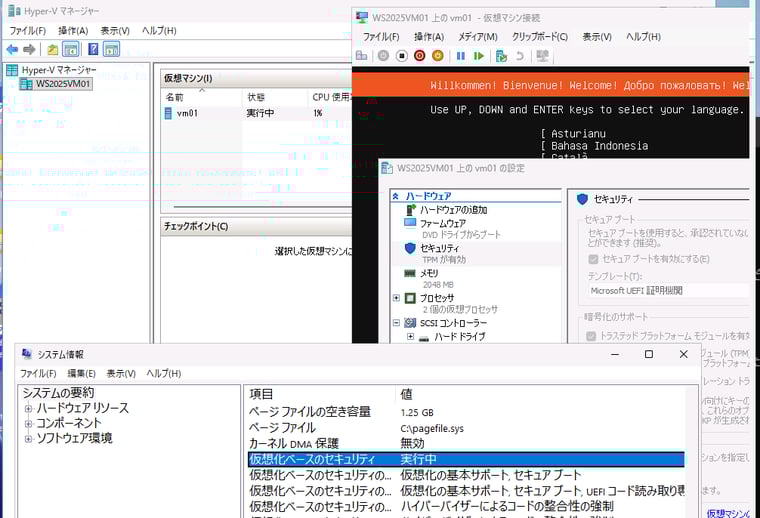Click vm01 server icon in virtual machines list

[168, 113]
